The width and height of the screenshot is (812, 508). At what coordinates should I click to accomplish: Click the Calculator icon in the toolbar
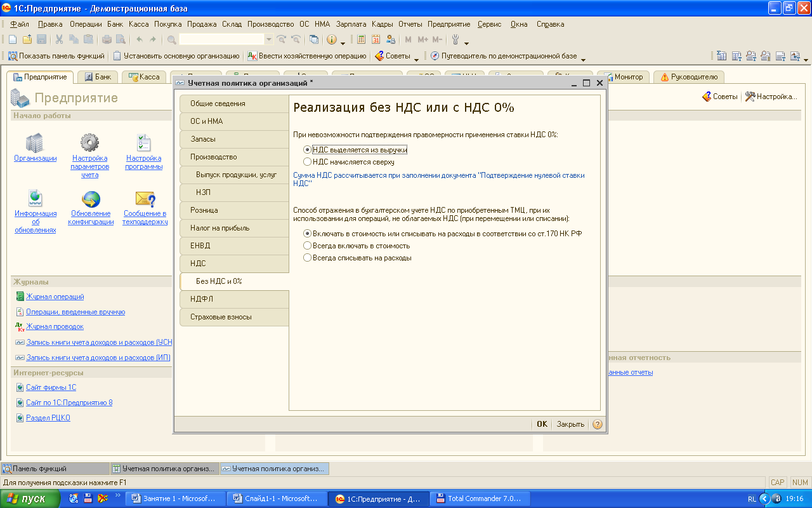click(x=361, y=39)
